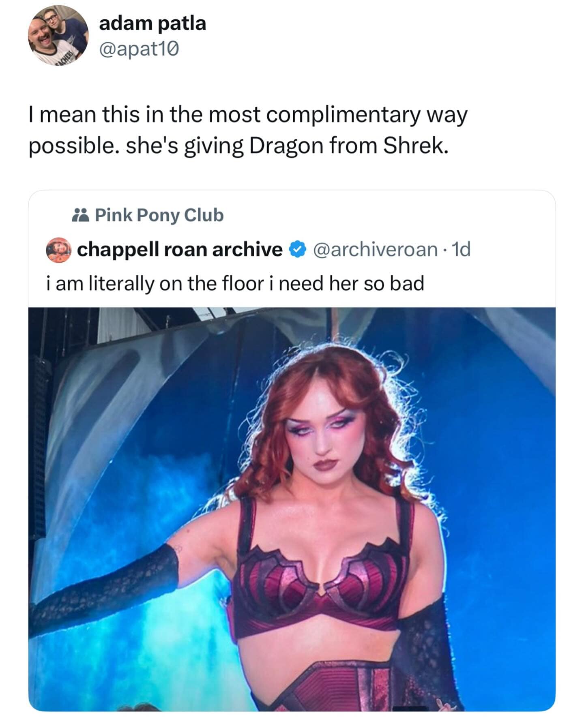Click the 1d timestamp on quoted post

click(461, 250)
